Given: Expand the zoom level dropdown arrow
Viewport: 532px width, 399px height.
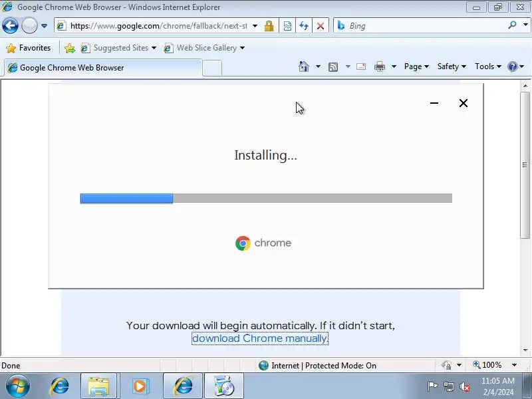Looking at the screenshot, I should pyautogui.click(x=514, y=365).
